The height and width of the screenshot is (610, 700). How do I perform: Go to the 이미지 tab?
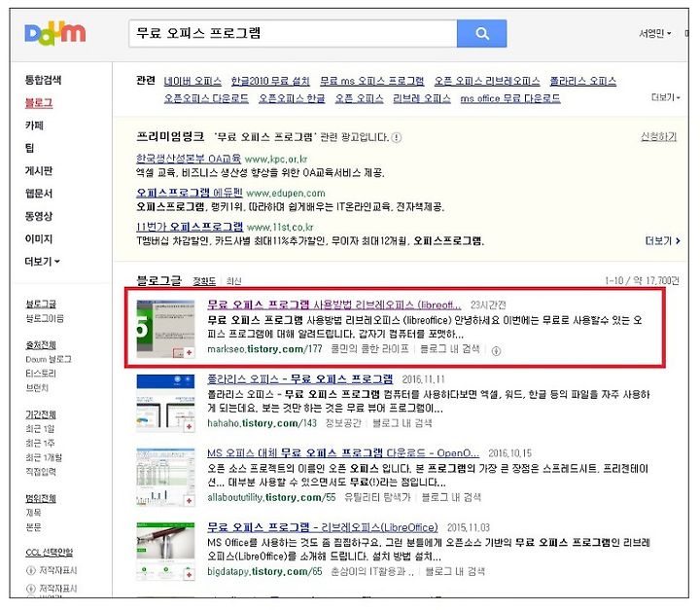pyautogui.click(x=38, y=239)
